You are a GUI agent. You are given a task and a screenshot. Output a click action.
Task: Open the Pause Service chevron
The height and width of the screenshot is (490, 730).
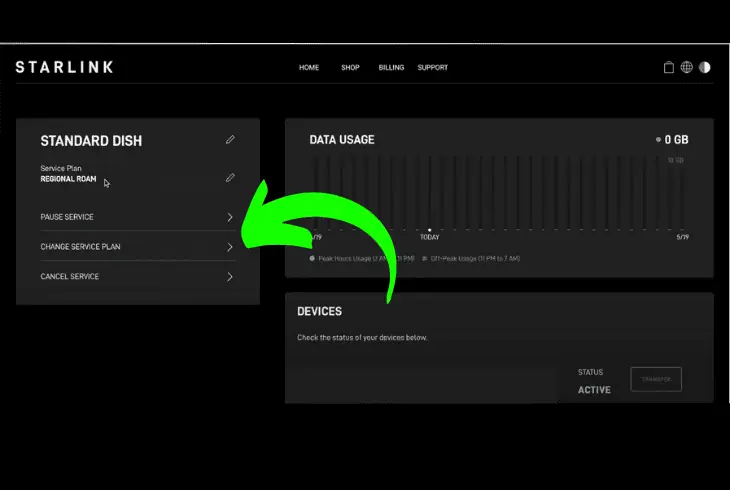tap(230, 217)
